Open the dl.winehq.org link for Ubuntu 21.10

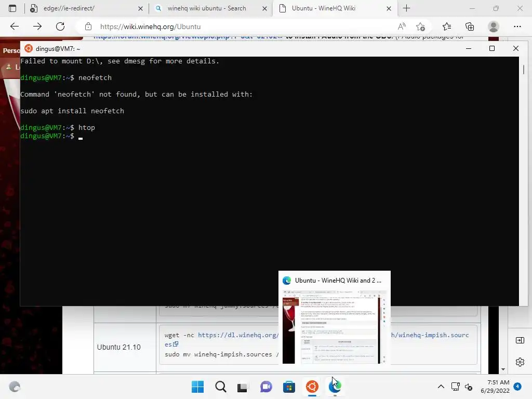pyautogui.click(x=238, y=335)
